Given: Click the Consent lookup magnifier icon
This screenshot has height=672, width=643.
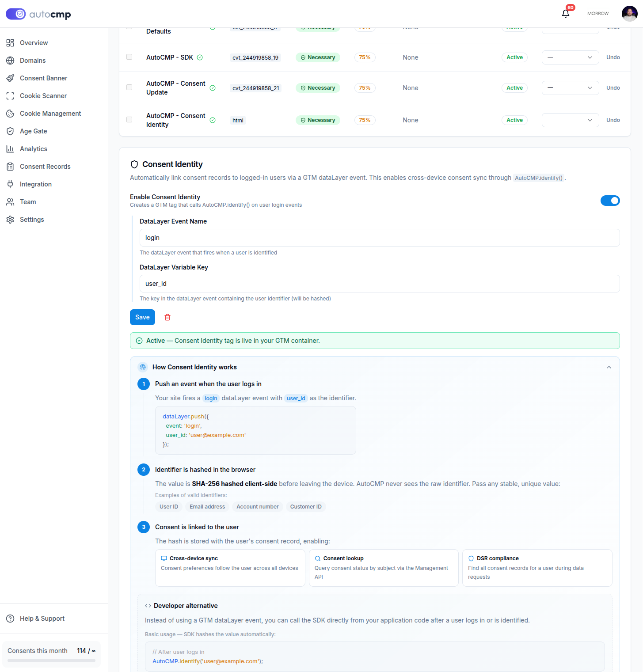Looking at the screenshot, I should (x=318, y=558).
